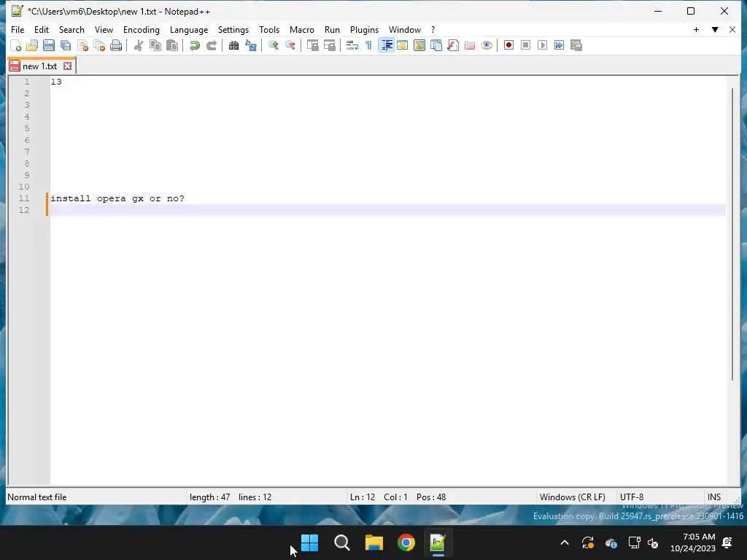This screenshot has height=560, width=747.
Task: Open the Replace dialog toolbar icon
Action: click(x=251, y=45)
